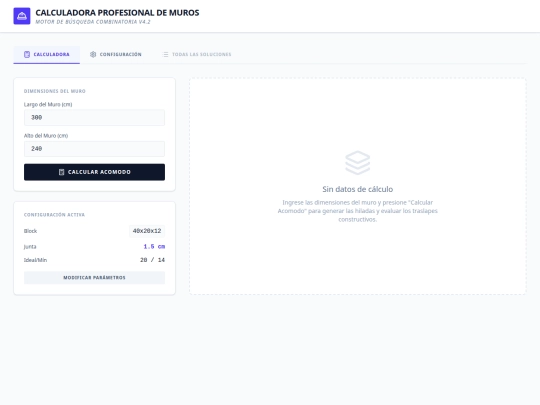Click the gear icon beside Configuración
540x405 pixels.
(x=93, y=54)
